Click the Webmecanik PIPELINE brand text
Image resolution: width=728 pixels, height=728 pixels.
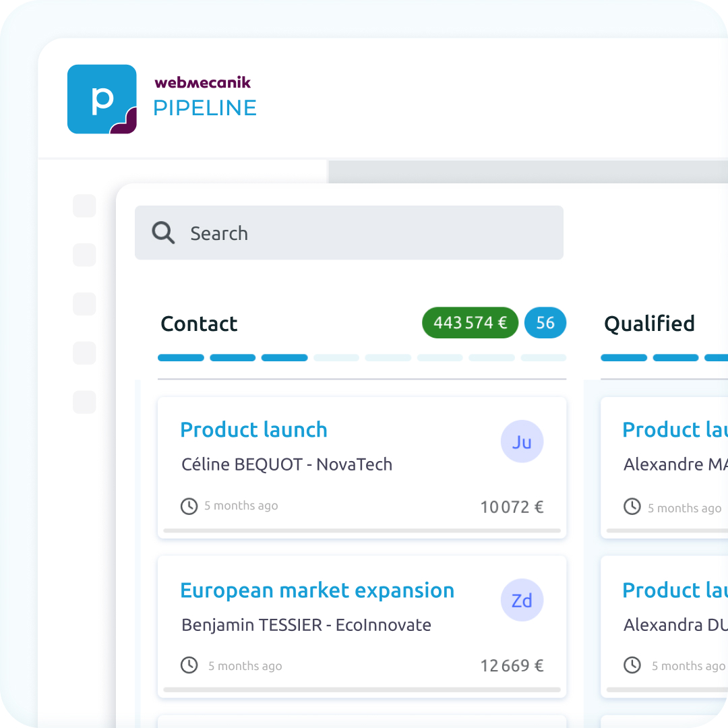204,98
